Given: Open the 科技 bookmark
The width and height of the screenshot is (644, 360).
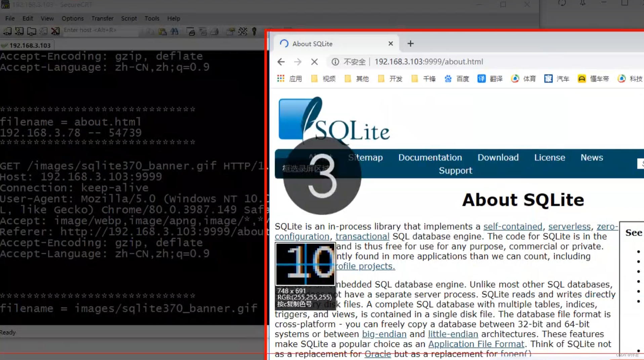Looking at the screenshot, I should (x=630, y=79).
